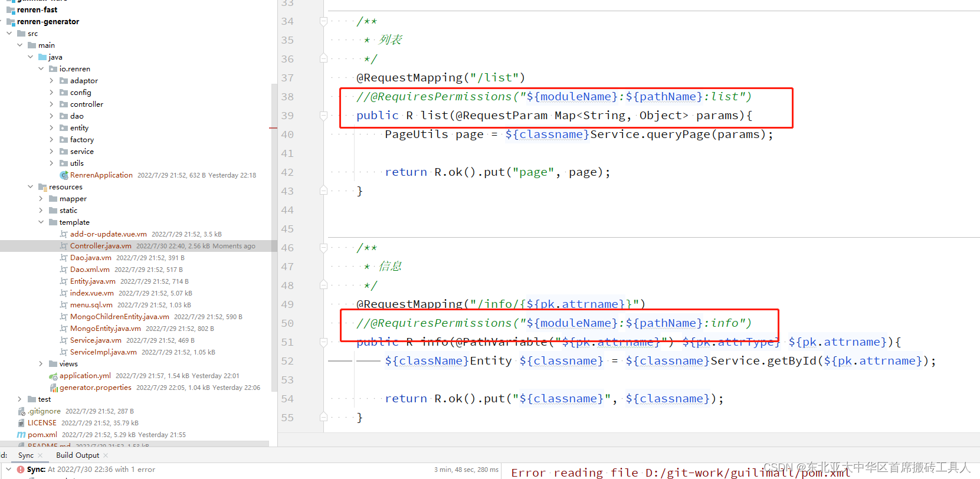Click the Dao.java.vm file icon
Screen dimensions: 980x479
pyautogui.click(x=64, y=258)
